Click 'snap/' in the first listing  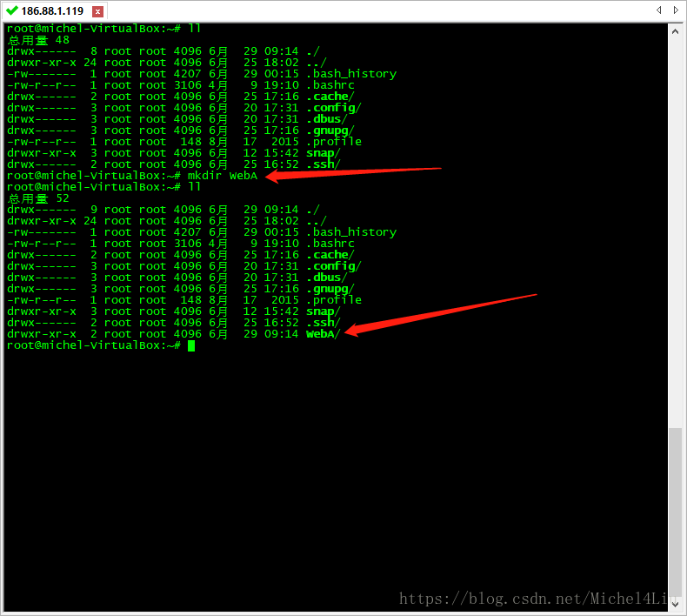coord(323,153)
